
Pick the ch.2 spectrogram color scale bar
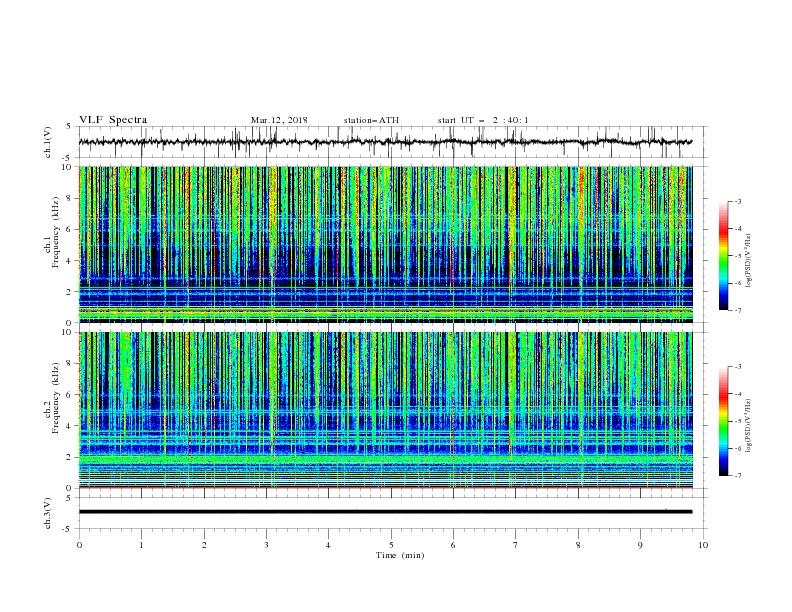[x=723, y=421]
